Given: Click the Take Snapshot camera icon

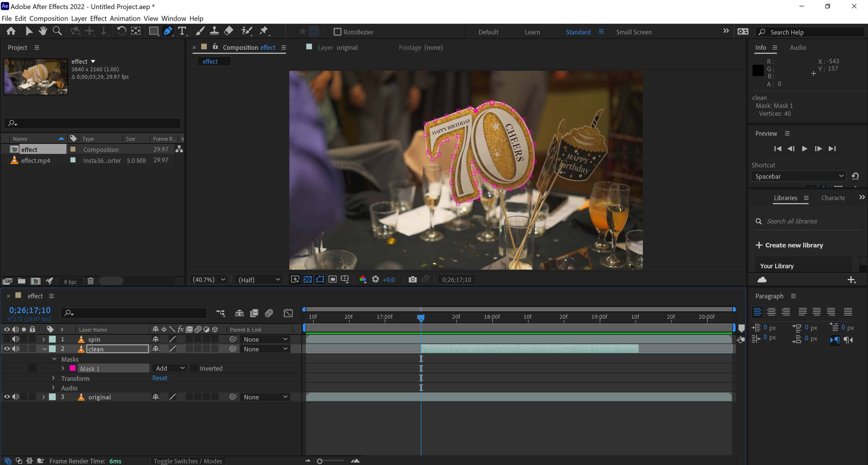Looking at the screenshot, I should pyautogui.click(x=412, y=280).
